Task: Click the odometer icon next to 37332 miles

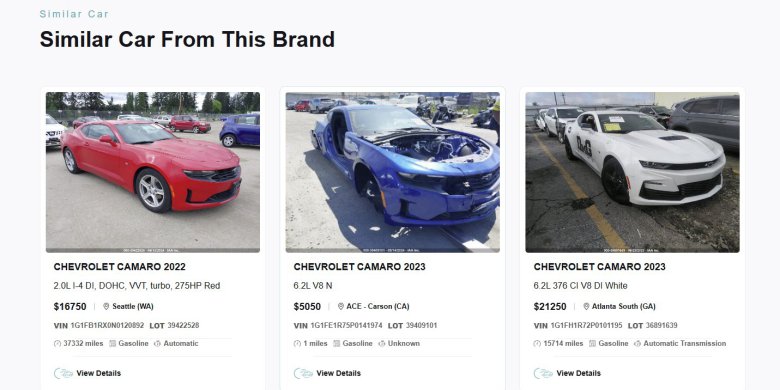Action: [57, 344]
